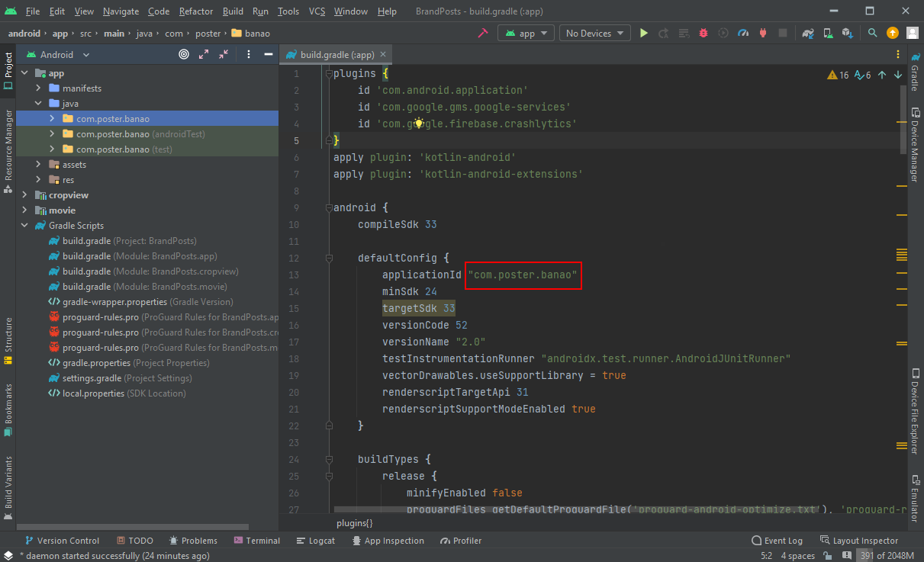Open the VCS menu
This screenshot has height=562, width=924.
click(317, 11)
